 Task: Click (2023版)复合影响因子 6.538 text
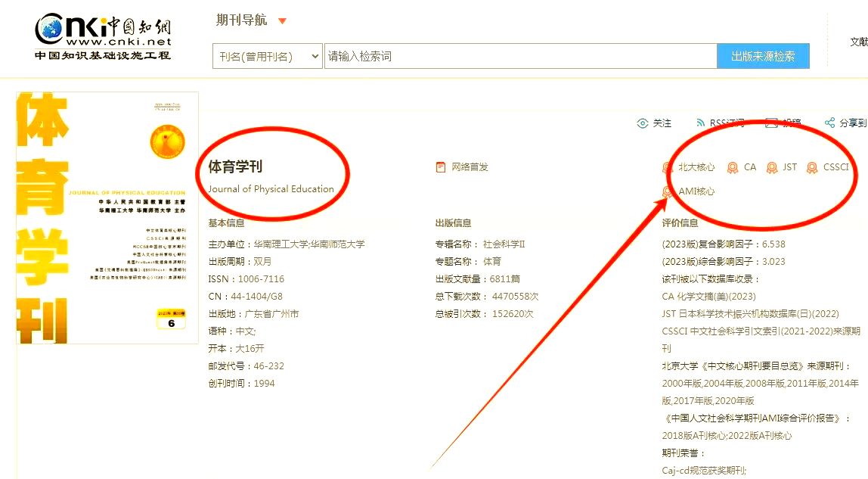(x=724, y=244)
